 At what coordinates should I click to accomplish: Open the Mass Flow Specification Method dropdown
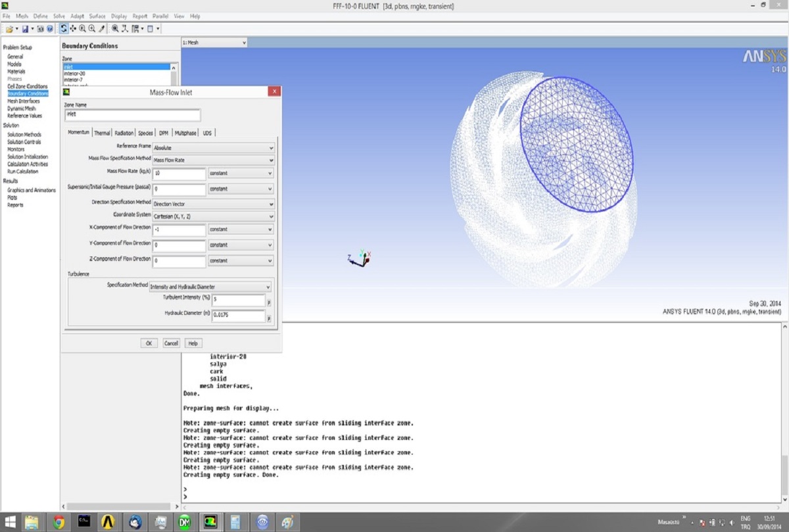[213, 160]
